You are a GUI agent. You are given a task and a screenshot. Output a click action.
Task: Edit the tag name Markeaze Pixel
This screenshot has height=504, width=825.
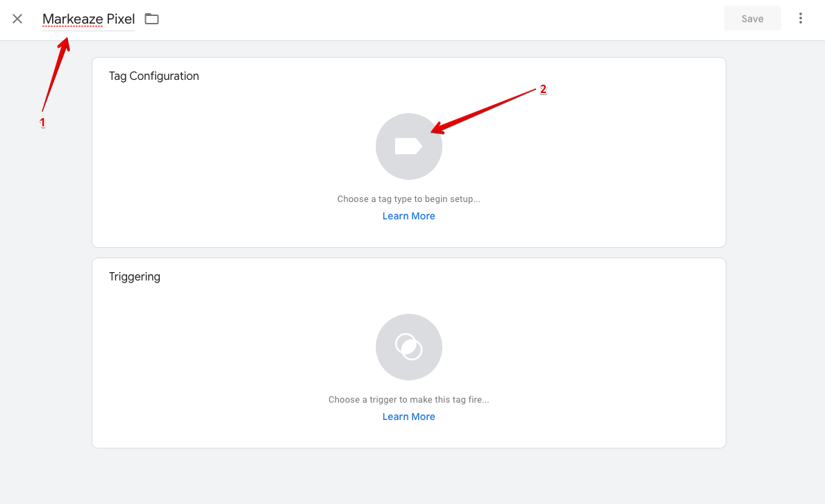[88, 19]
